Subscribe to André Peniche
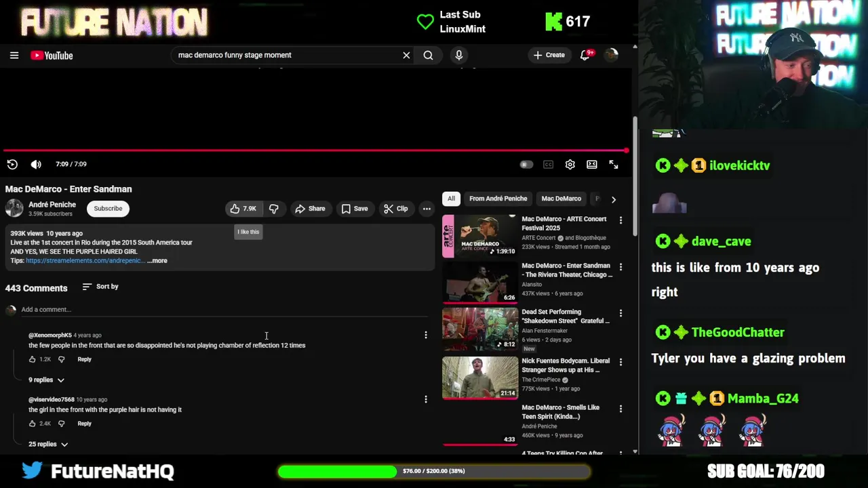 pyautogui.click(x=108, y=209)
